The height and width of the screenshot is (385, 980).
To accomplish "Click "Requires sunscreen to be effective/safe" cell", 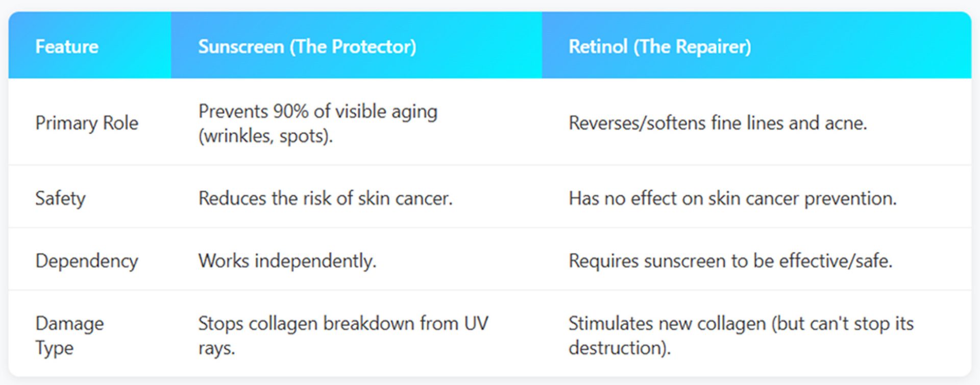I will pyautogui.click(x=730, y=261).
